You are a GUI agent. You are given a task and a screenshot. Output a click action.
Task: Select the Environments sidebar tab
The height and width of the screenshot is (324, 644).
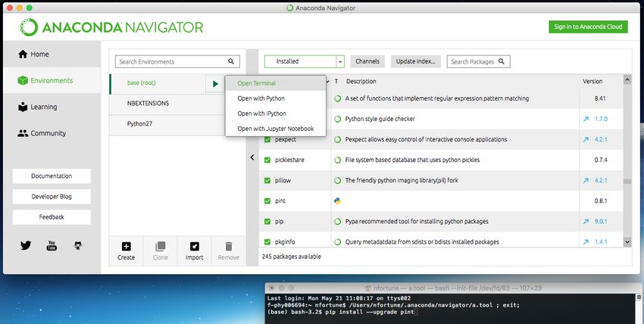pyautogui.click(x=52, y=80)
